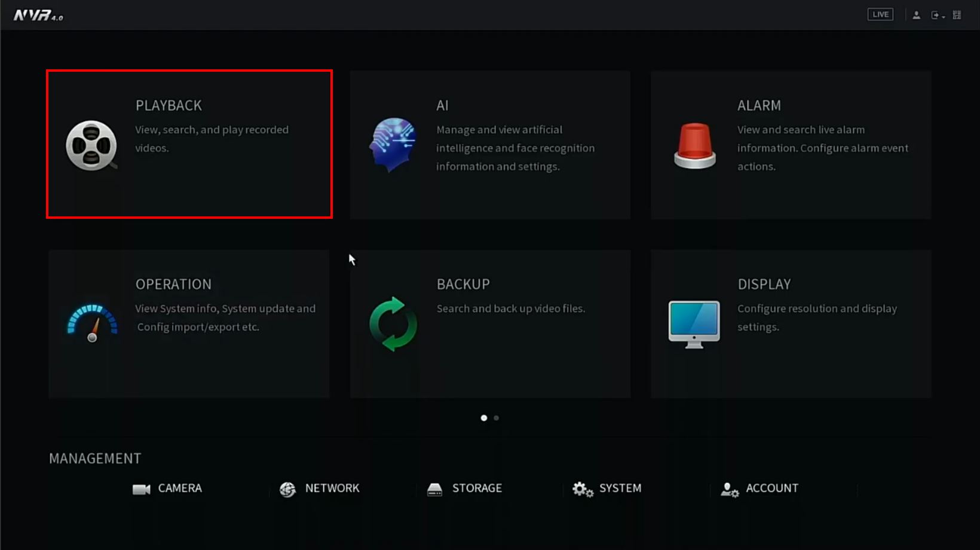Open the AI brain head icon
This screenshot has width=980, height=550.
point(393,145)
